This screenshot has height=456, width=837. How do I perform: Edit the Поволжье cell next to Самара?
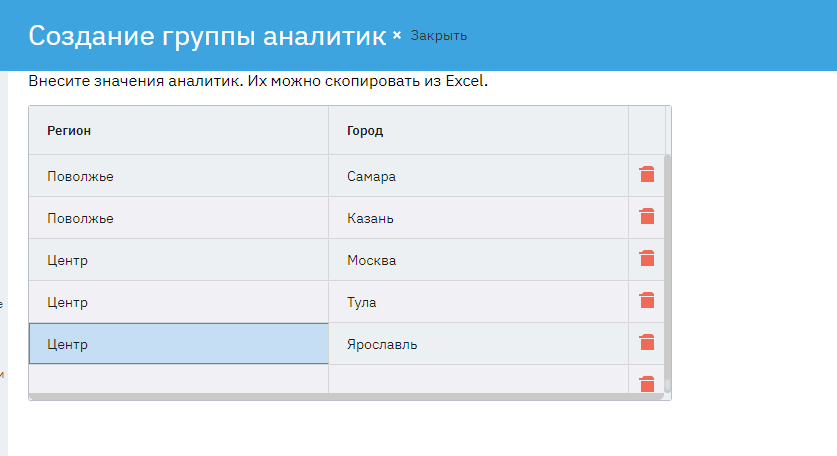[x=178, y=176]
